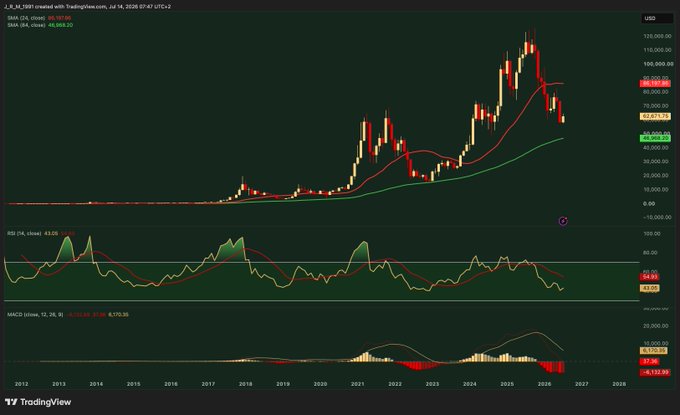This screenshot has height=415, width=680.
Task: Click the 120,000.00 price axis label
Action: point(657,36)
